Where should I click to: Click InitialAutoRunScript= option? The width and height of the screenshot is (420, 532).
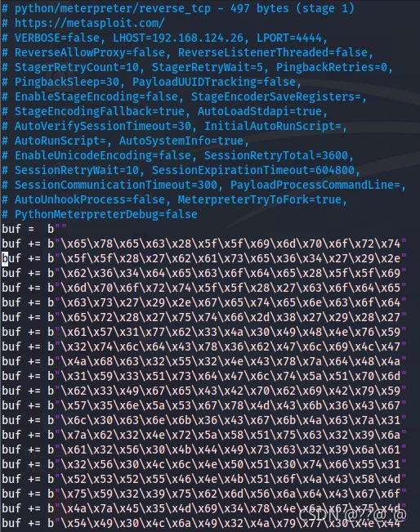[x=272, y=126]
